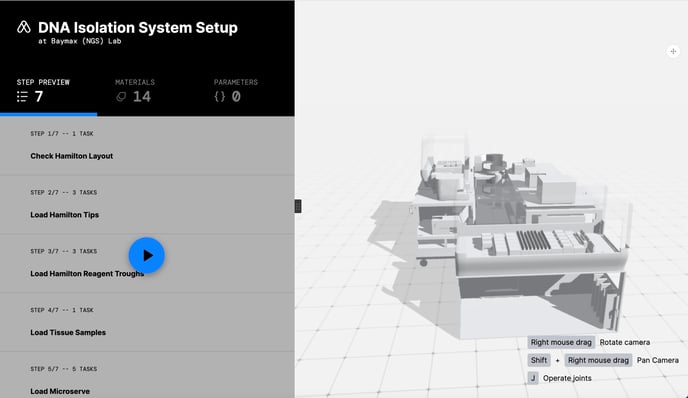Click the Shift key hint label
This screenshot has height=398, width=688.
click(539, 360)
